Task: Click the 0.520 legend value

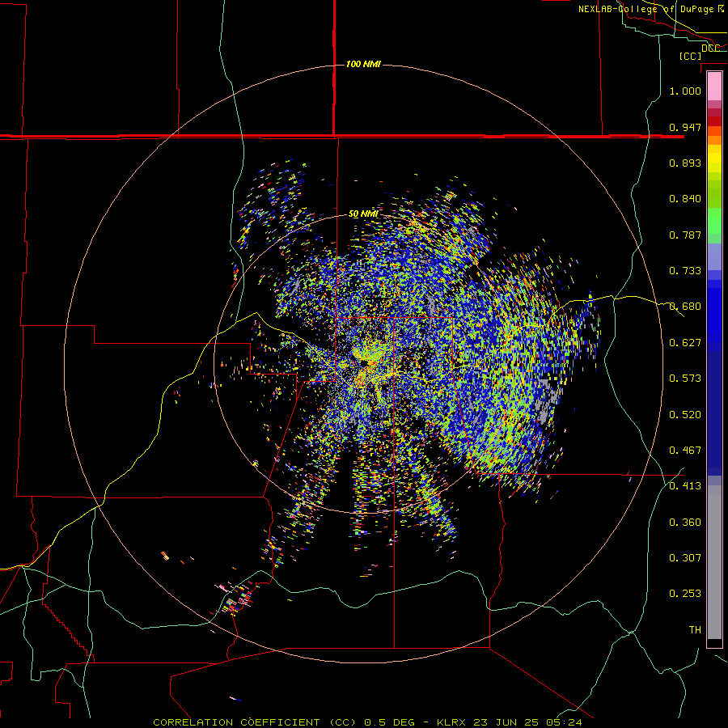Action: click(x=685, y=415)
